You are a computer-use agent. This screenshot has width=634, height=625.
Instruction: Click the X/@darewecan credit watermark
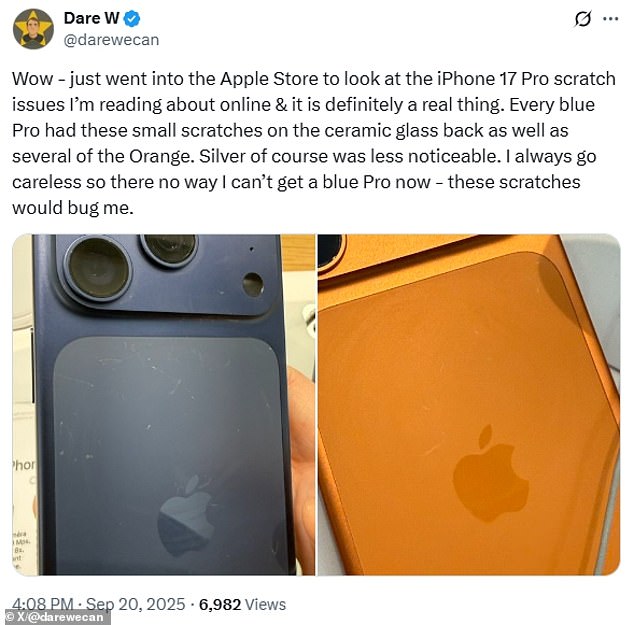tap(55, 617)
